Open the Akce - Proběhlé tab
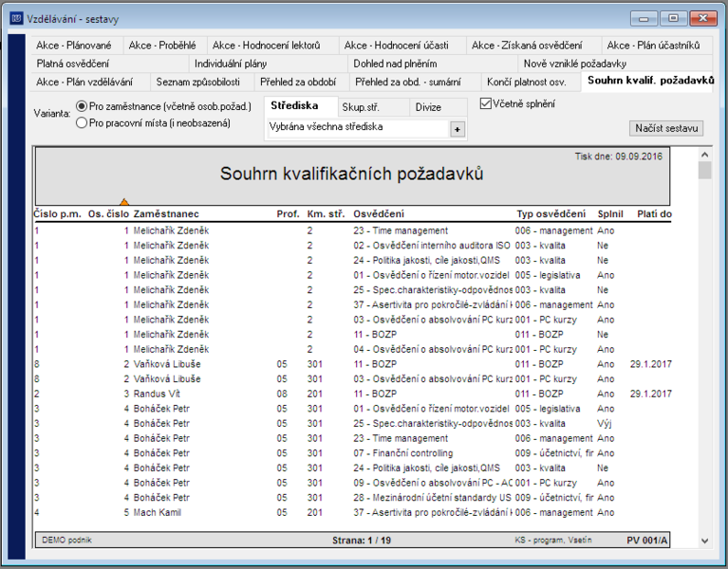This screenshot has width=728, height=569. [x=162, y=46]
